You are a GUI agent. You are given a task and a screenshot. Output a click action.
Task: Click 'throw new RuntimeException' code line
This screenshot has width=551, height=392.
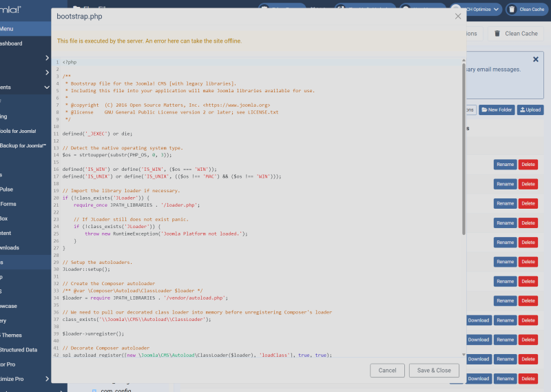pyautogui.click(x=166, y=234)
